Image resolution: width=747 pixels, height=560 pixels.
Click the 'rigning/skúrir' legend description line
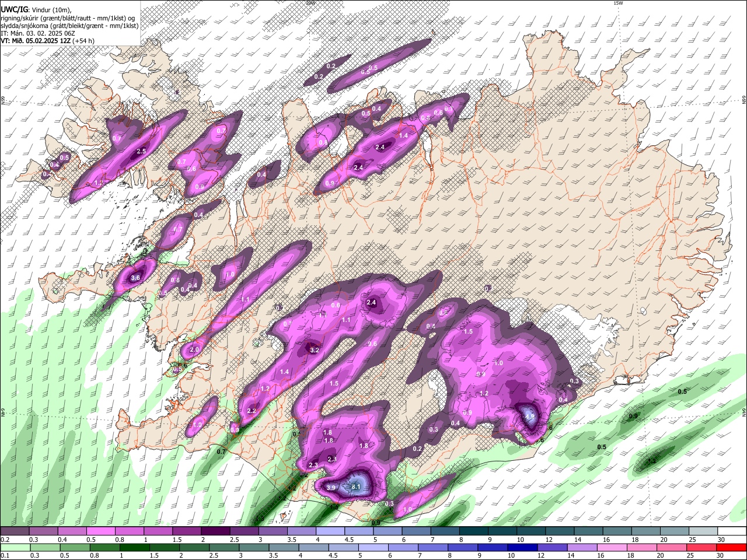68,18
